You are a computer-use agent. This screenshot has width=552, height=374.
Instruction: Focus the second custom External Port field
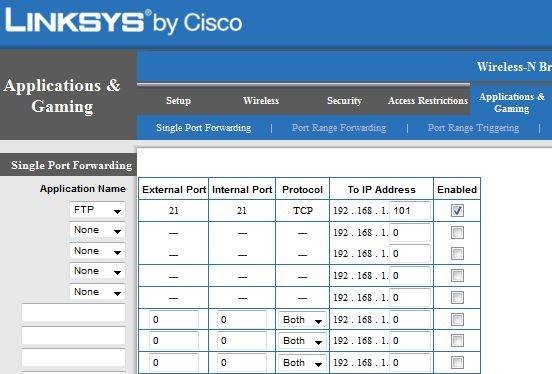click(174, 341)
